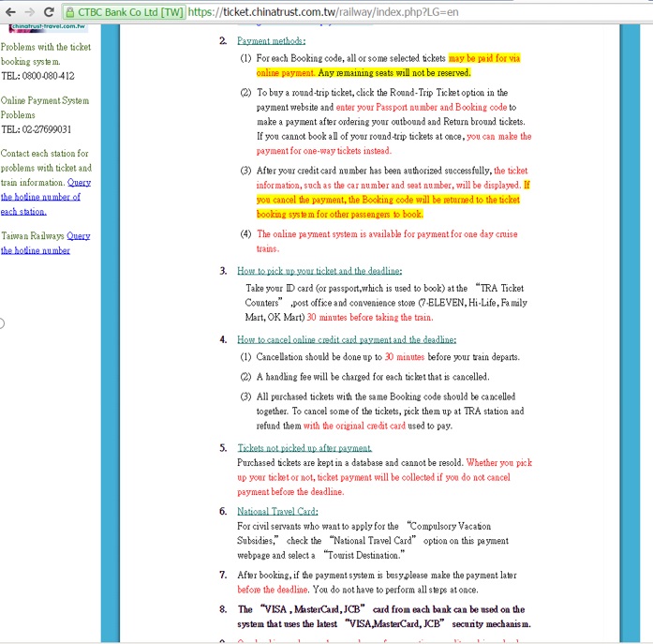
Task: Reload the page with refresh icon
Action: coord(49,12)
